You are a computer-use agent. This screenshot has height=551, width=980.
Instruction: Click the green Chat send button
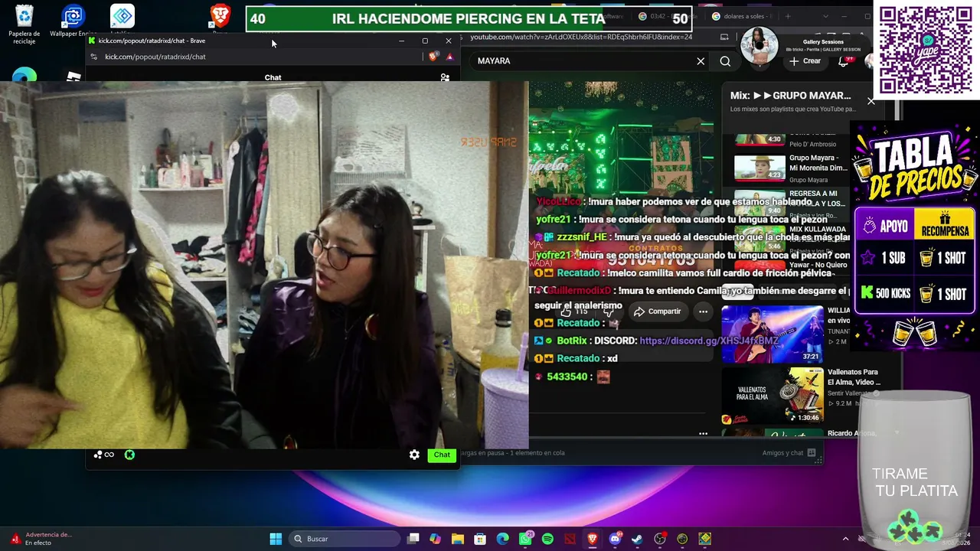(x=442, y=455)
